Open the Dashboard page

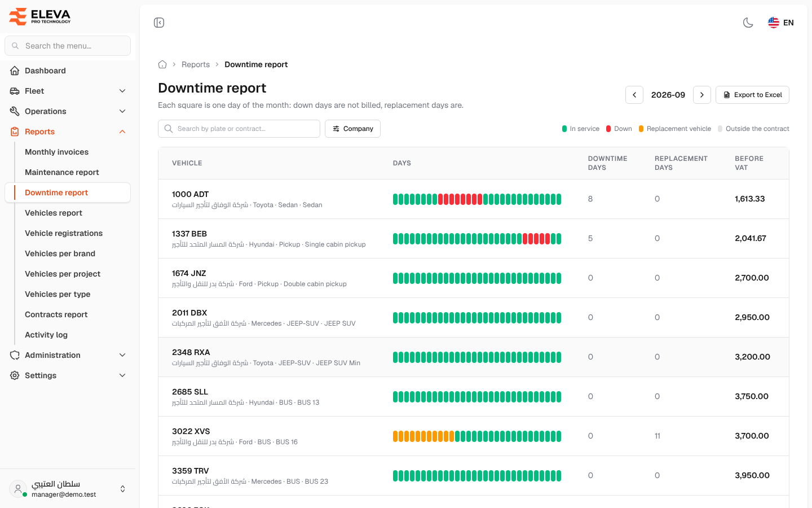pos(68,71)
